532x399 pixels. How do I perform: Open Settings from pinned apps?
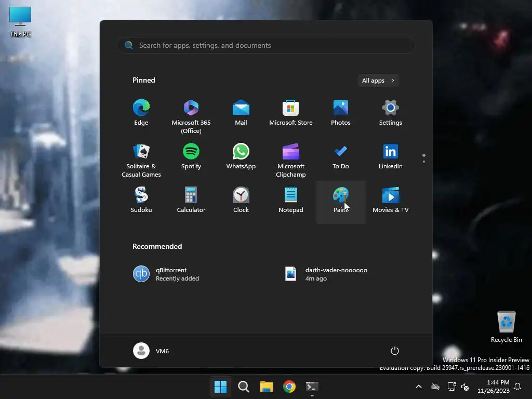(x=391, y=113)
